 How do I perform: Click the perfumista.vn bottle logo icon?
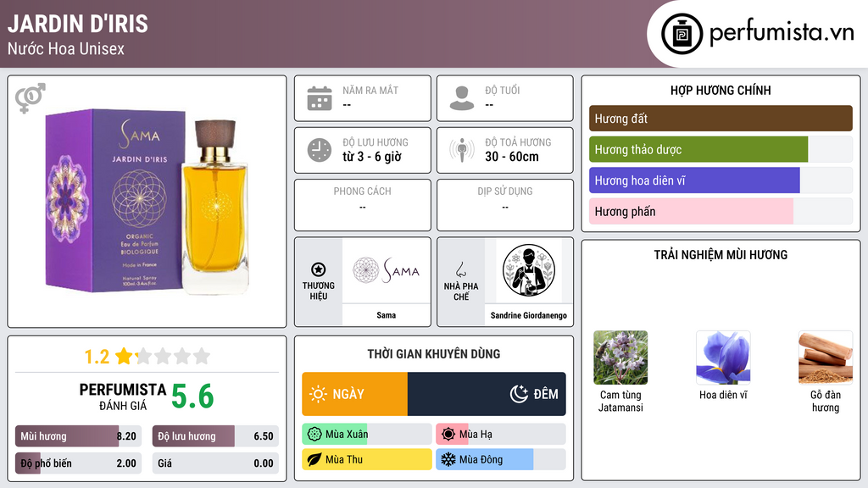click(x=682, y=34)
